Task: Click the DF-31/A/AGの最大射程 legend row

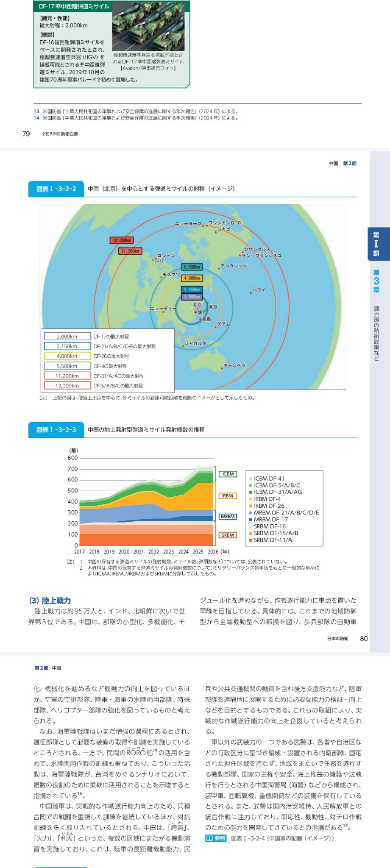Action: tap(94, 376)
